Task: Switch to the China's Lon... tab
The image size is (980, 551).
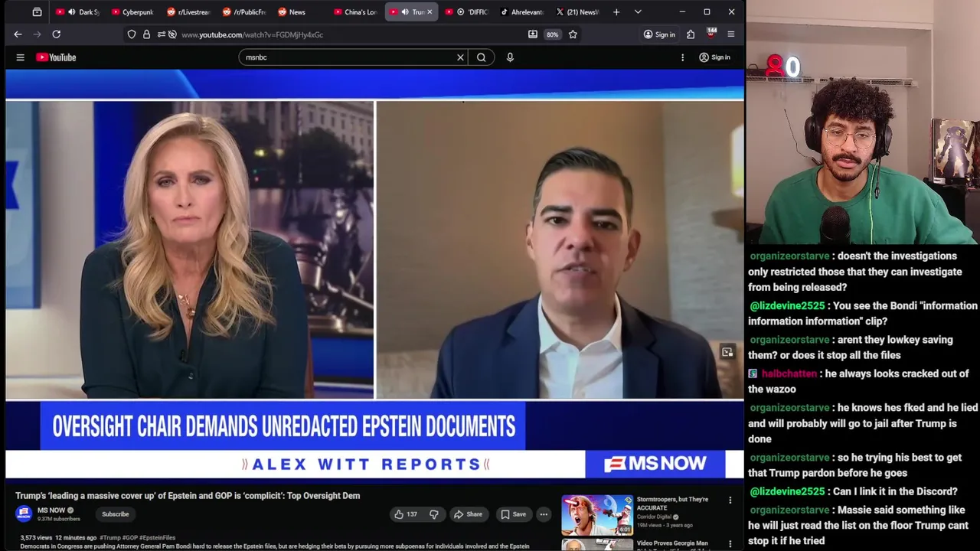Action: point(354,12)
